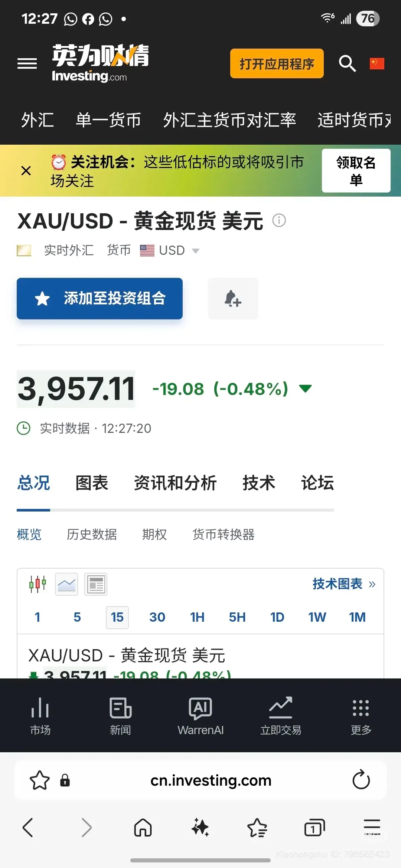Open the 历史数据 sub-tab

[x=92, y=535]
